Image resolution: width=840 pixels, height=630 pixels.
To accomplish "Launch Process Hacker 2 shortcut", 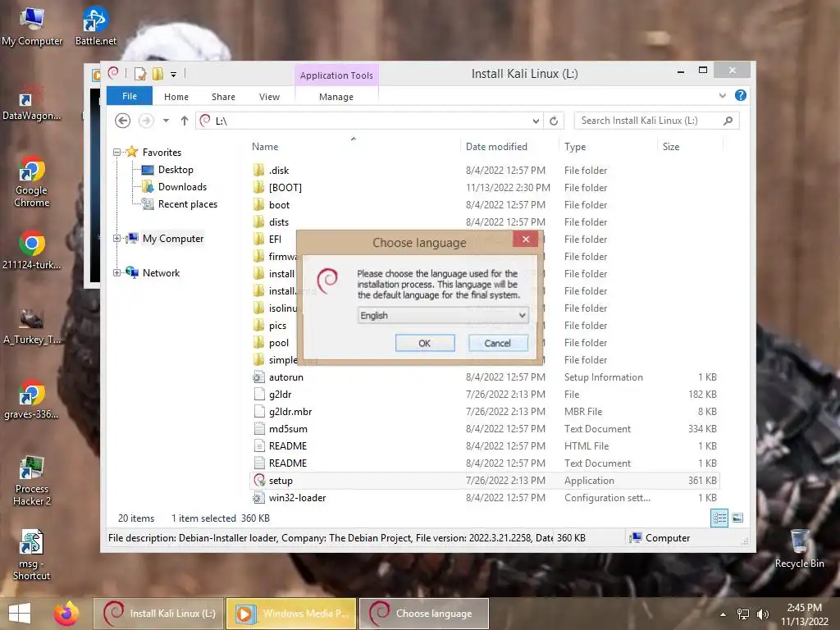I will 32,481.
